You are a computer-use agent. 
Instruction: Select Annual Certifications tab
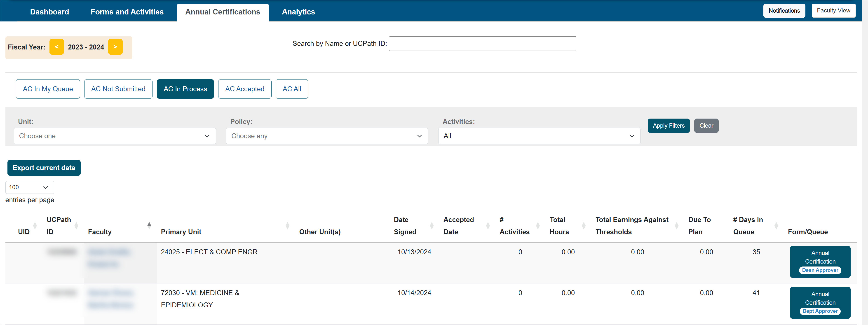coord(223,12)
